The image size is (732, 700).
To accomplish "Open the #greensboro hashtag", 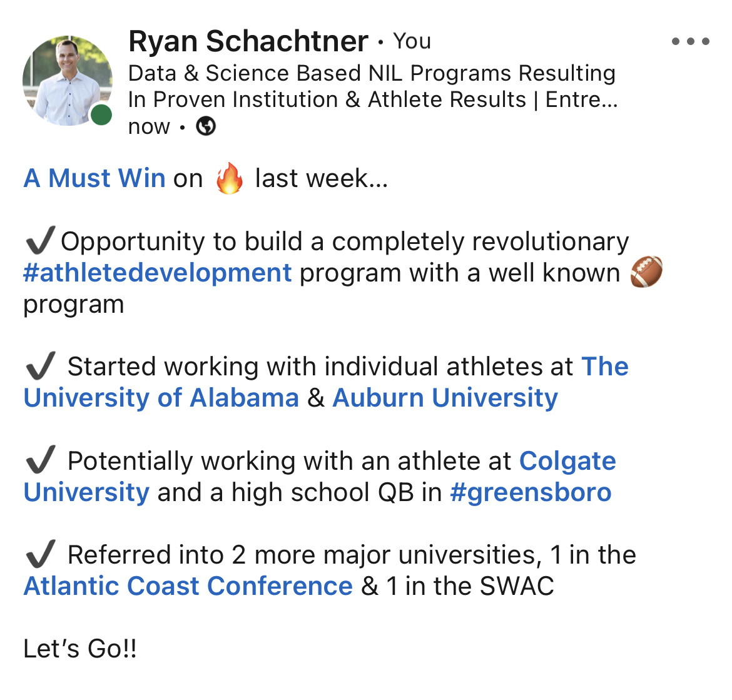I will pos(531,493).
